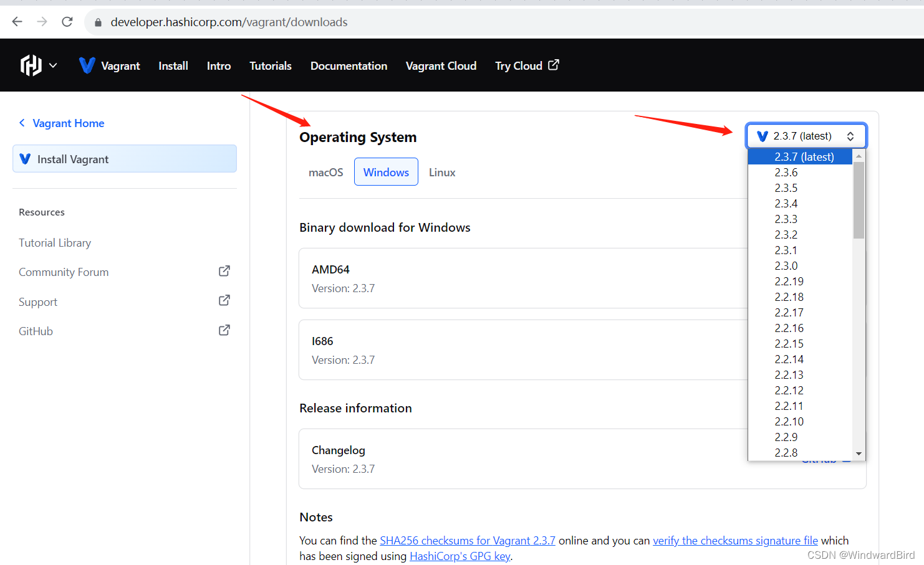
Task: Click version list scrollbar up arrow
Action: 859,156
